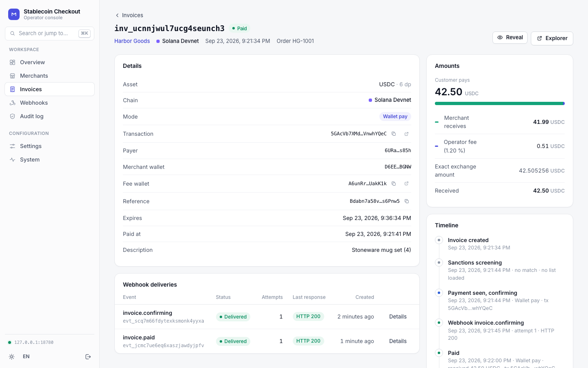The width and height of the screenshot is (588, 368).
Task: Click event ID evt_scq7m66fdytexksmonk4yyxa
Action: (163, 321)
